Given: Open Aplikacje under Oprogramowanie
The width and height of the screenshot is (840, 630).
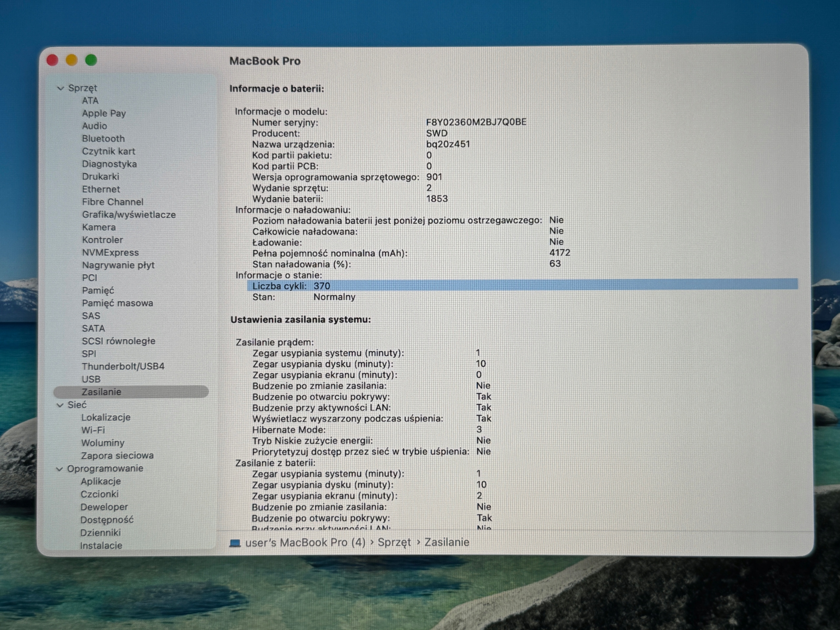Looking at the screenshot, I should tap(101, 481).
